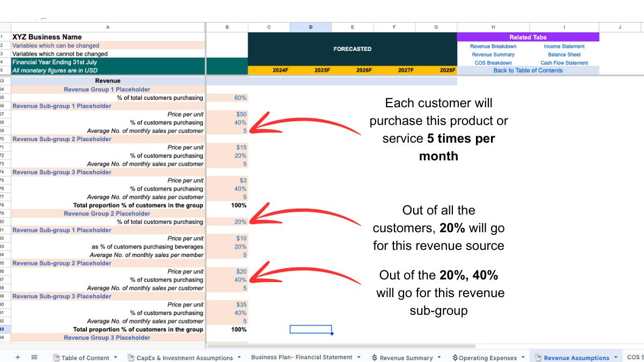This screenshot has height=362, width=644.
Task: Click the dollar icon on Revenue Summary tab
Action: coord(374,358)
